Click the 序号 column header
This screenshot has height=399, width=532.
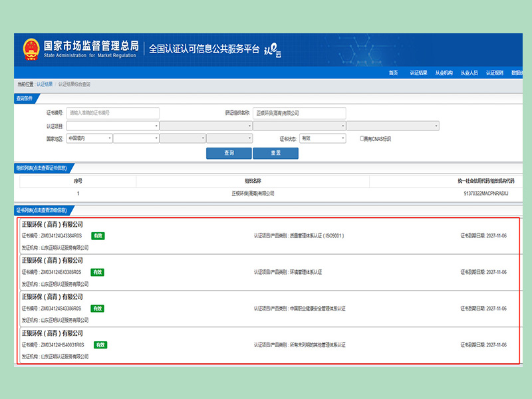point(78,181)
